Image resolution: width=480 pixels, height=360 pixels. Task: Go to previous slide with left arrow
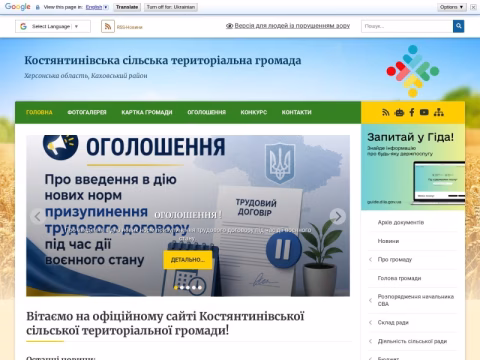coord(37,216)
